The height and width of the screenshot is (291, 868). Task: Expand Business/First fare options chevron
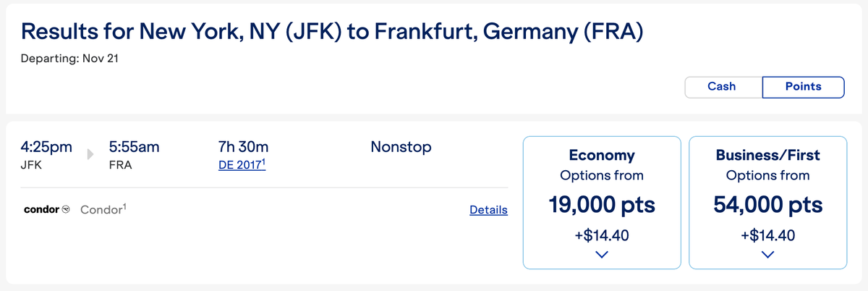pos(768,254)
